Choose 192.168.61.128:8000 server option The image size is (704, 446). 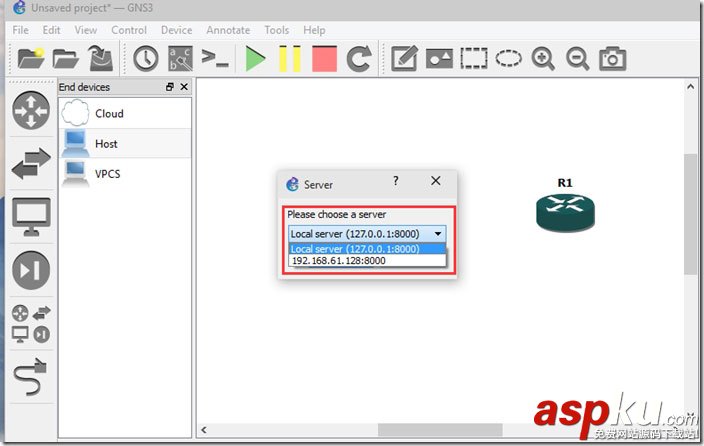coord(367,261)
